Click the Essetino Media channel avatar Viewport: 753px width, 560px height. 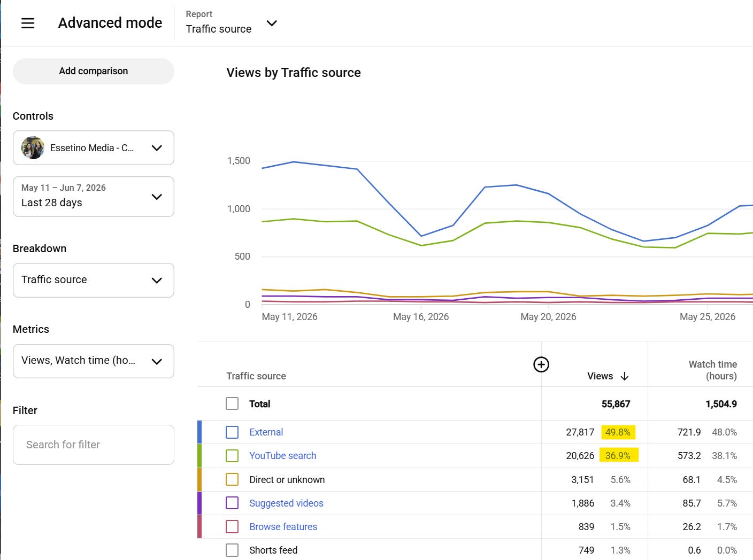pos(33,148)
